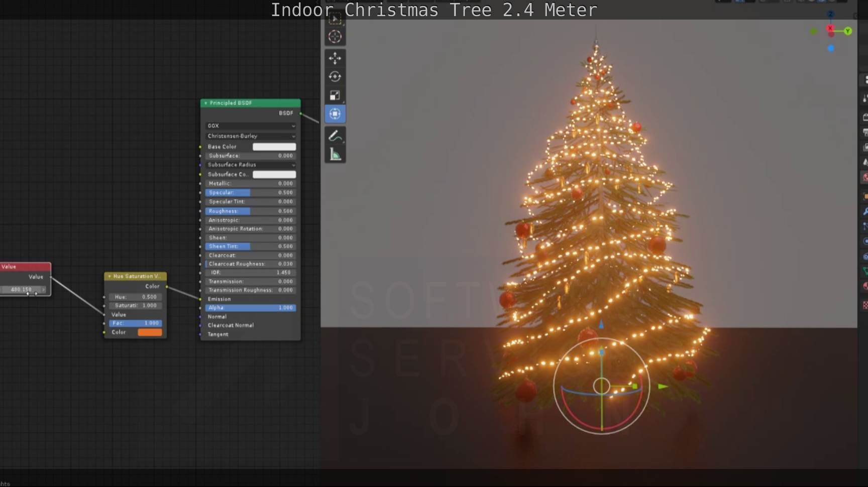Click the Clearcoat Normal input label
Image resolution: width=868 pixels, height=487 pixels.
[231, 325]
